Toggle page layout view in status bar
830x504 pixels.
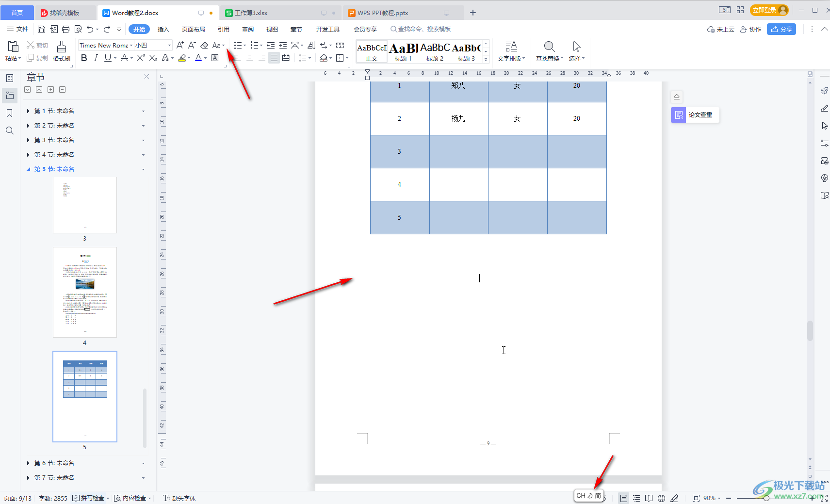point(624,498)
